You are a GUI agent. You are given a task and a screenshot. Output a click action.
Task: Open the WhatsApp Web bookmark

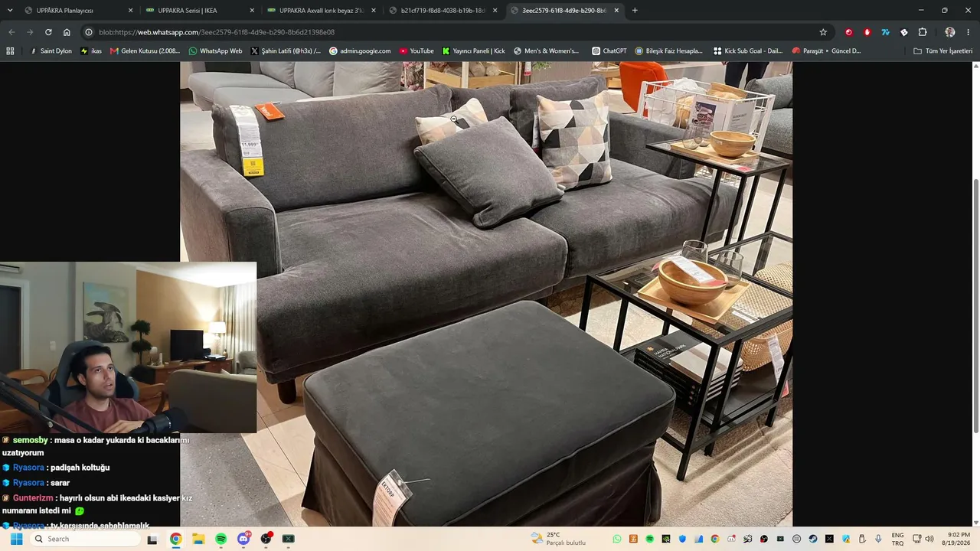[215, 51]
